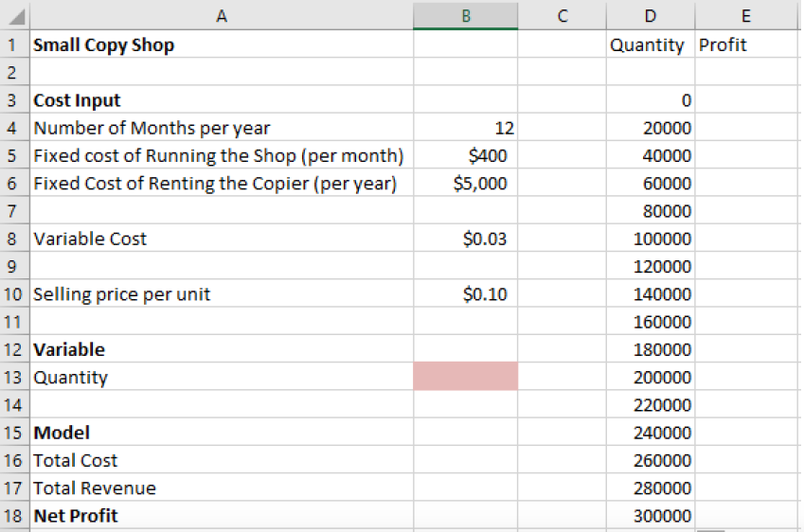Screen dimensions: 804x532
Task: Select the Profit heading cell
Action: coord(747,44)
